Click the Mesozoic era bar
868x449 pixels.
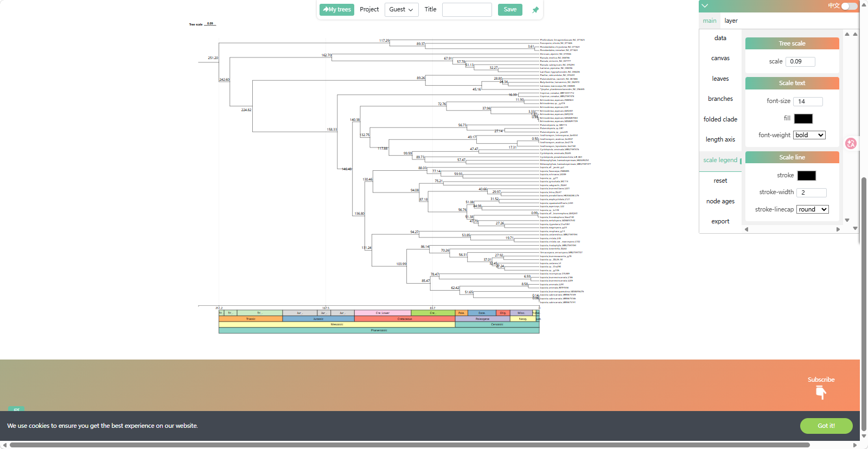tap(337, 324)
